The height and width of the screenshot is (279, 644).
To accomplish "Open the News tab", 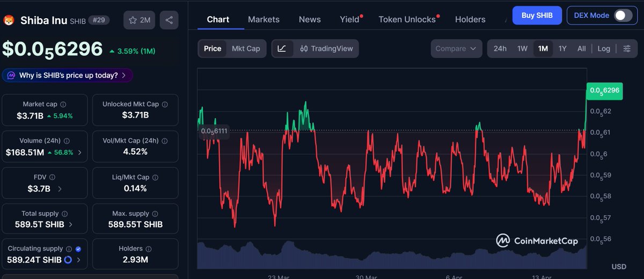I will pos(310,19).
